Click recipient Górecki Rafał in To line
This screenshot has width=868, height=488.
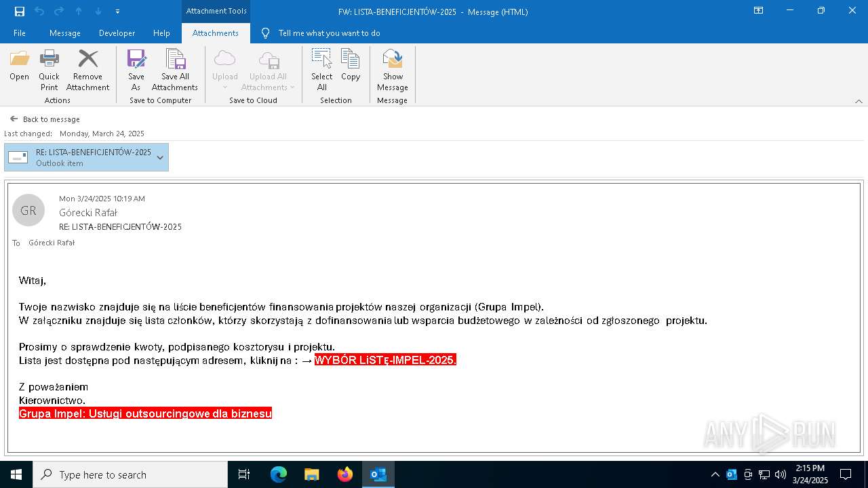click(x=52, y=243)
